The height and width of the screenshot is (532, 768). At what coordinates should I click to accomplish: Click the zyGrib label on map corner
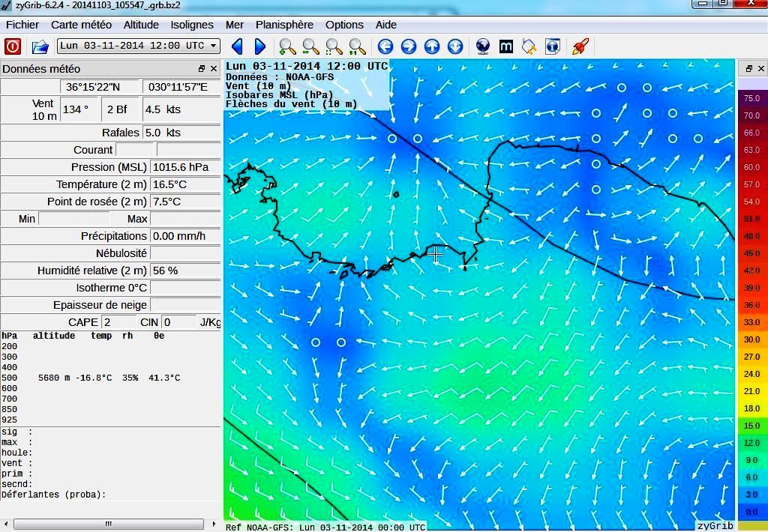pyautogui.click(x=715, y=526)
